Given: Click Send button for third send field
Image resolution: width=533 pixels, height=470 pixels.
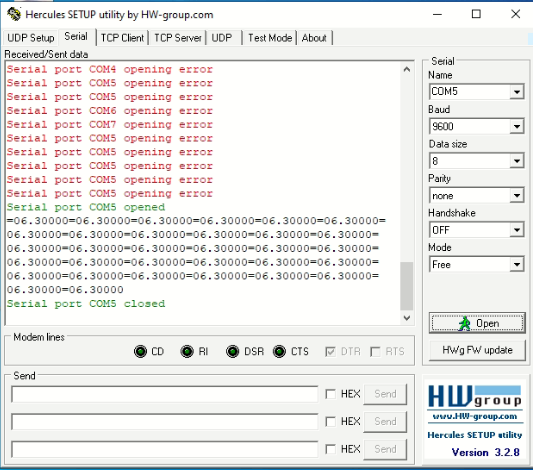Looking at the screenshot, I should coord(385,449).
